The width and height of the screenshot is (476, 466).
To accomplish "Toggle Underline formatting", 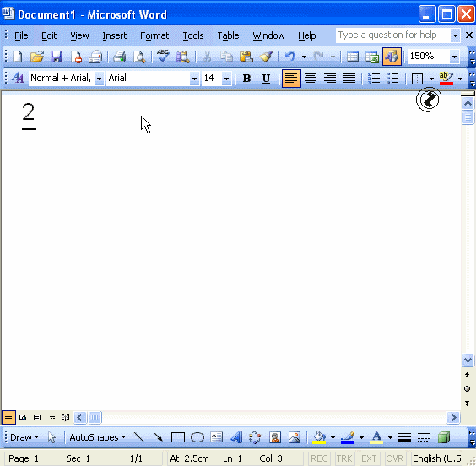I will click(x=266, y=79).
